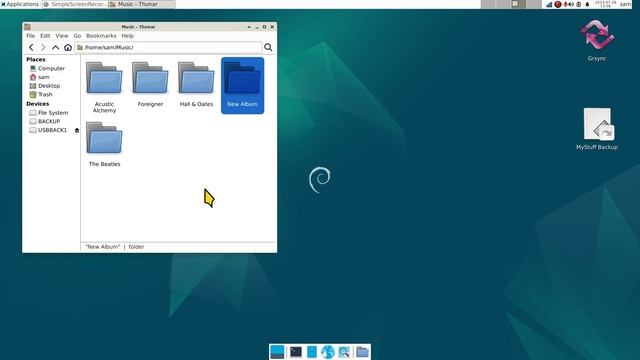
Task: Select the Foreigner folder
Action: [x=150, y=84]
